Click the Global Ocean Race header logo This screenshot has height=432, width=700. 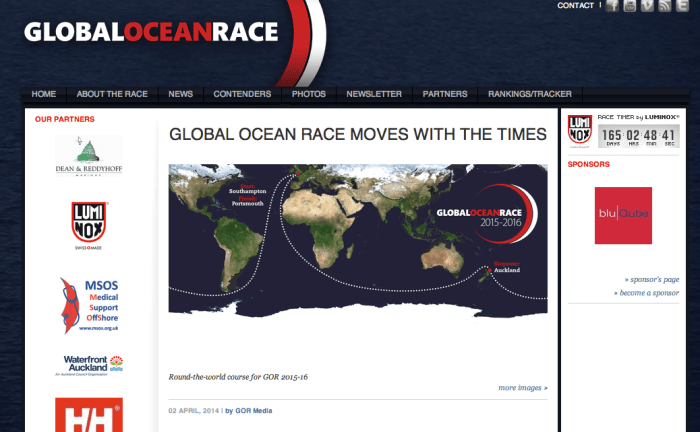pyautogui.click(x=150, y=33)
